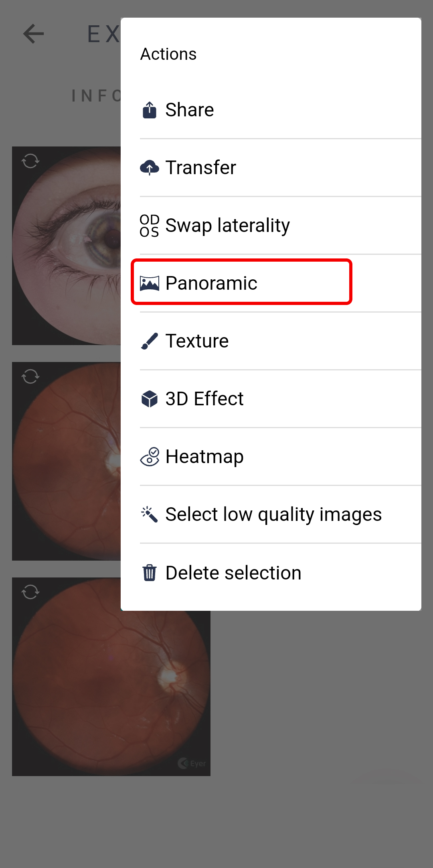Toggle refresh icon on external eye photo
433x868 pixels.
point(30,161)
